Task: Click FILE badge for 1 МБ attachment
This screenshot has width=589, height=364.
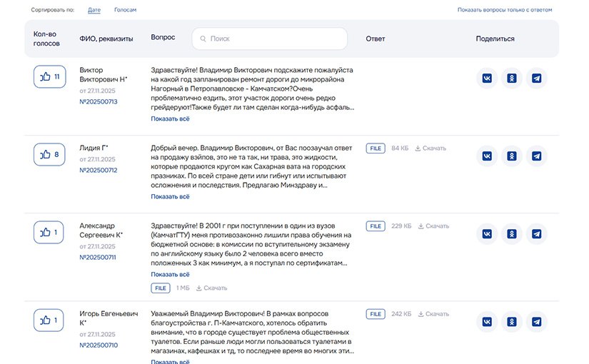Action: click(161, 288)
